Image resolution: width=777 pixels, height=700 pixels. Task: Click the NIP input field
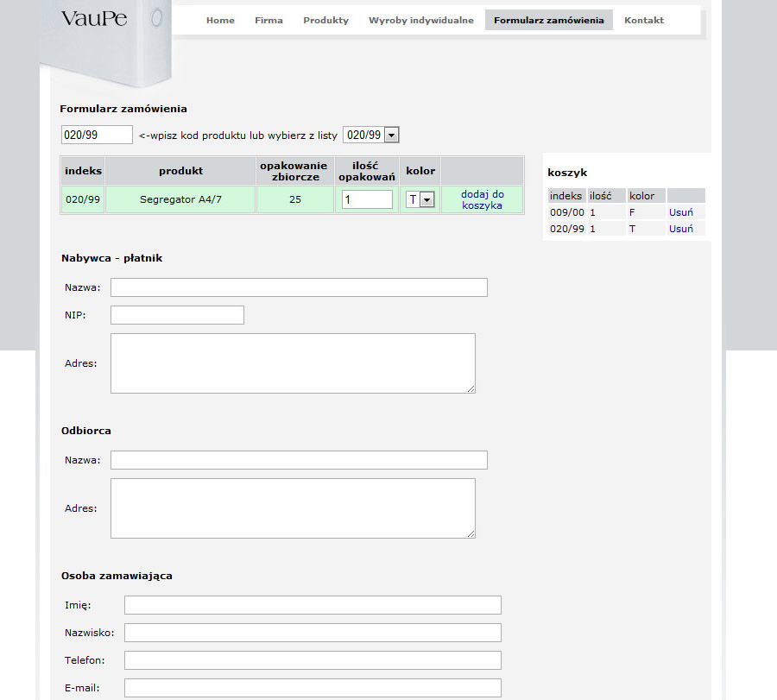click(177, 315)
